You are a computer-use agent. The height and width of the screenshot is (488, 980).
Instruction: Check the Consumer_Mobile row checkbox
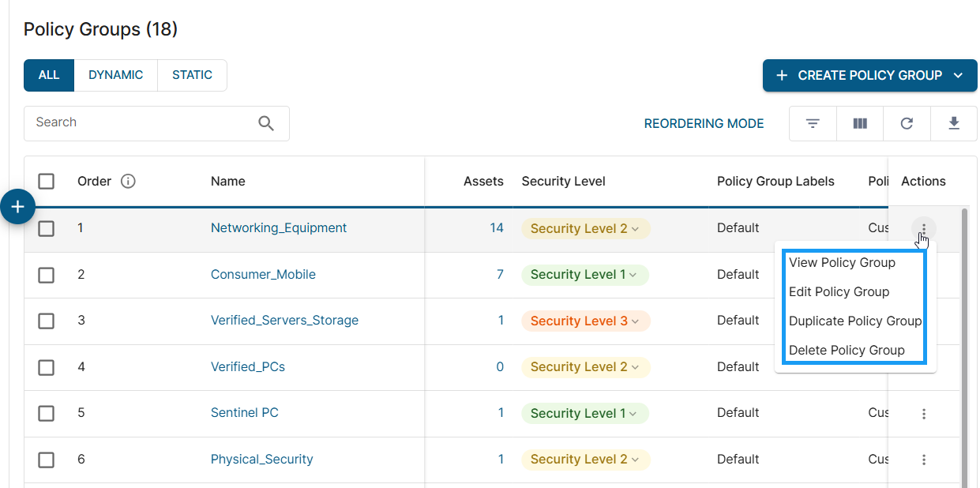(47, 275)
